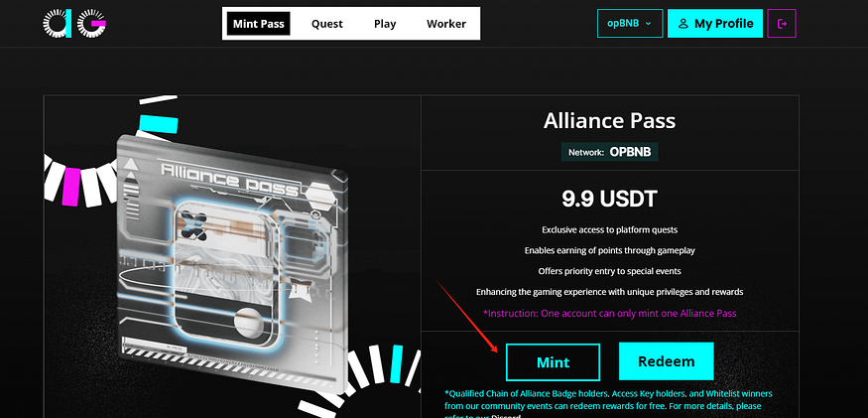This screenshot has height=418, width=868.
Task: Select the Mint Pass tab
Action: (259, 24)
